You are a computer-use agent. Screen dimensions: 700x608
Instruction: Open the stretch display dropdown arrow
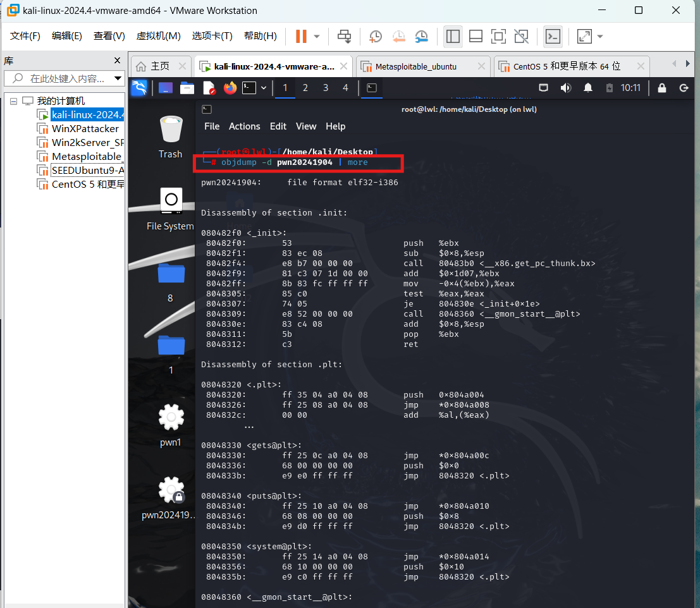600,37
